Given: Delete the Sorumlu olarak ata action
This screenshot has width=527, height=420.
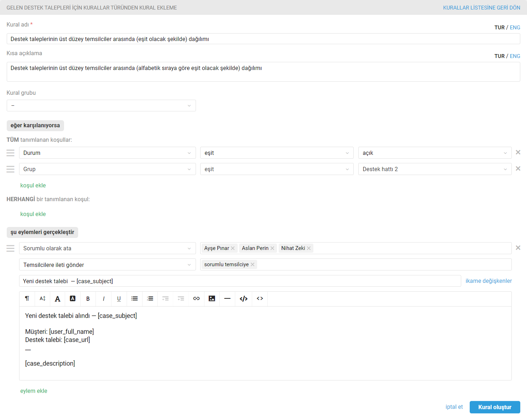Looking at the screenshot, I should click(518, 248).
